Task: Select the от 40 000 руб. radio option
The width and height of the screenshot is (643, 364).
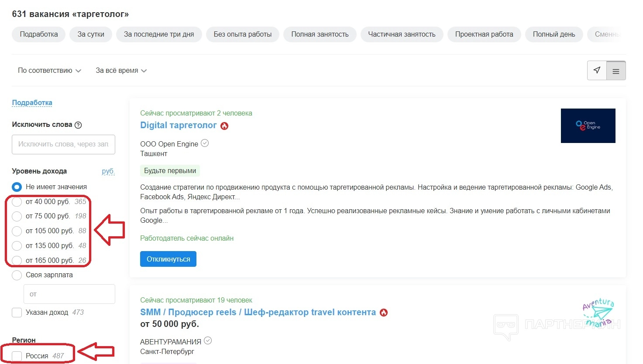Action: 17,202
